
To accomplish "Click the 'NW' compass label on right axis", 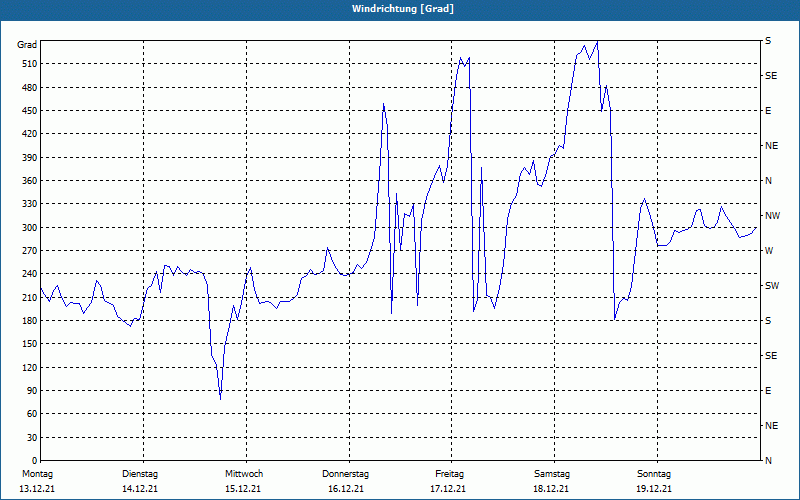I will coord(772,216).
